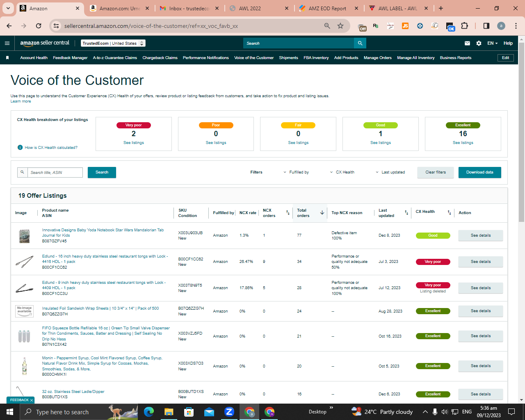Click Clear filters button
The image size is (525, 420).
click(x=436, y=172)
